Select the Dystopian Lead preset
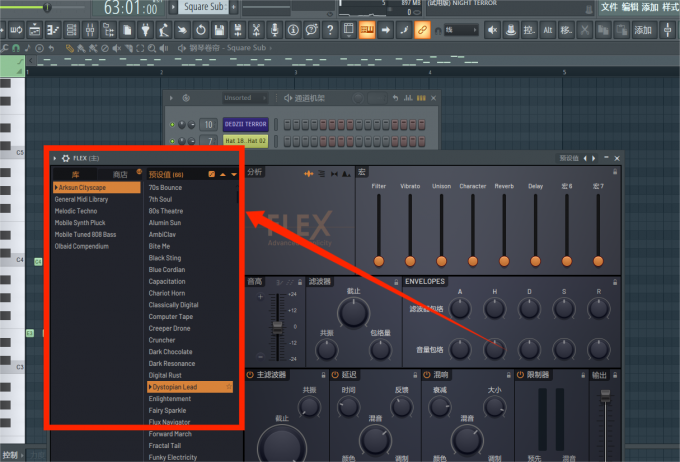The height and width of the screenshot is (462, 680). point(190,387)
